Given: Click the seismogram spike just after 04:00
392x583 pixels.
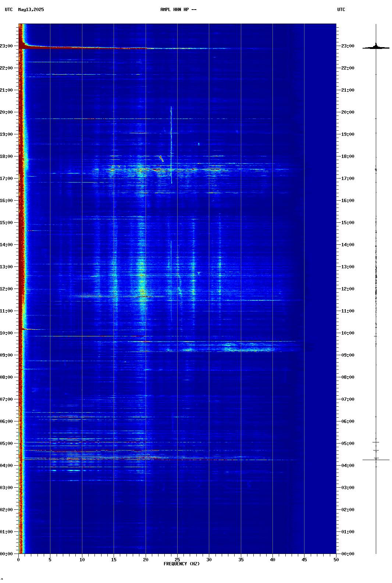Looking at the screenshot, I should (x=376, y=460).
